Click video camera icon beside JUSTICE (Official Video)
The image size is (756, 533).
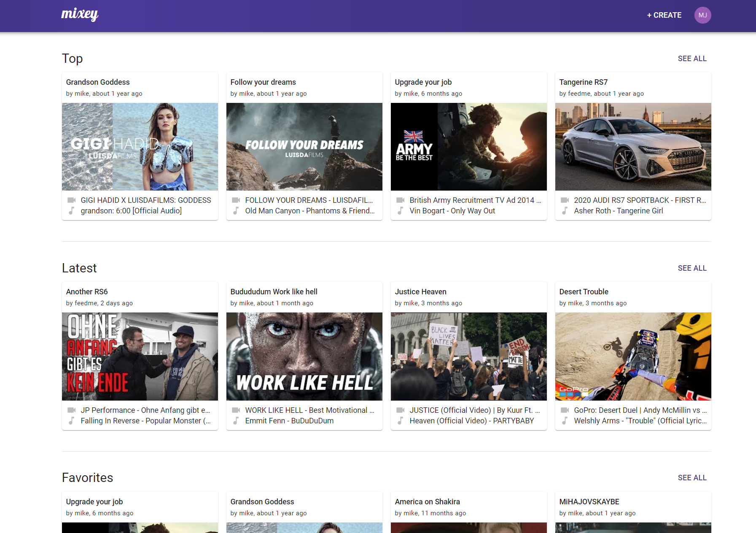point(401,410)
